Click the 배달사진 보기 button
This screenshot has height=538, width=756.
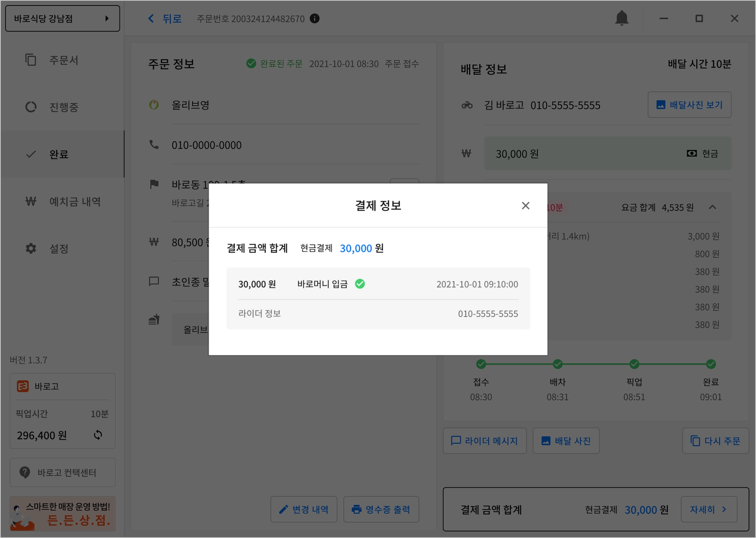click(x=689, y=105)
